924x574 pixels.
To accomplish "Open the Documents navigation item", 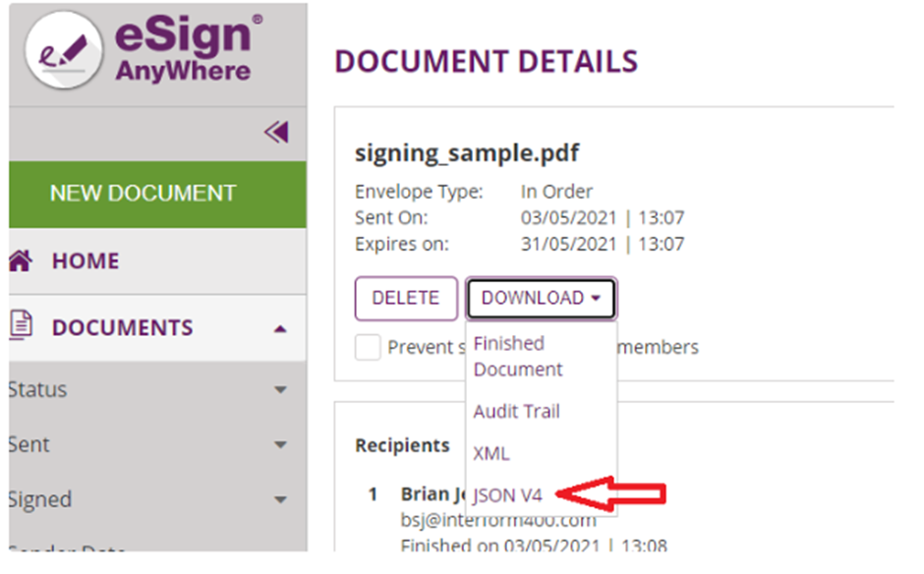I will click(157, 328).
